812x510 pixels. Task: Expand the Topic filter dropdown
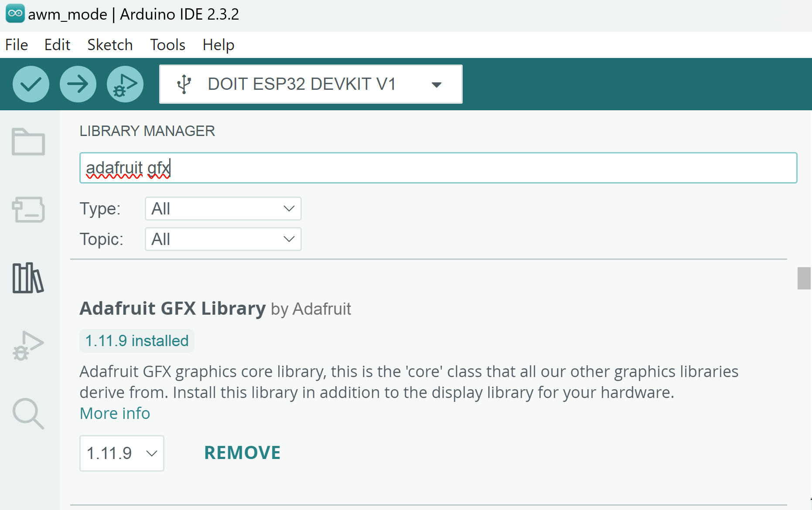(x=223, y=239)
